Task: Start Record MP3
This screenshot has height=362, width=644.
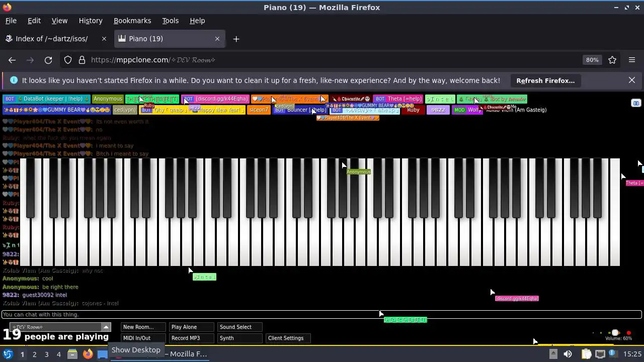Action: (191, 338)
